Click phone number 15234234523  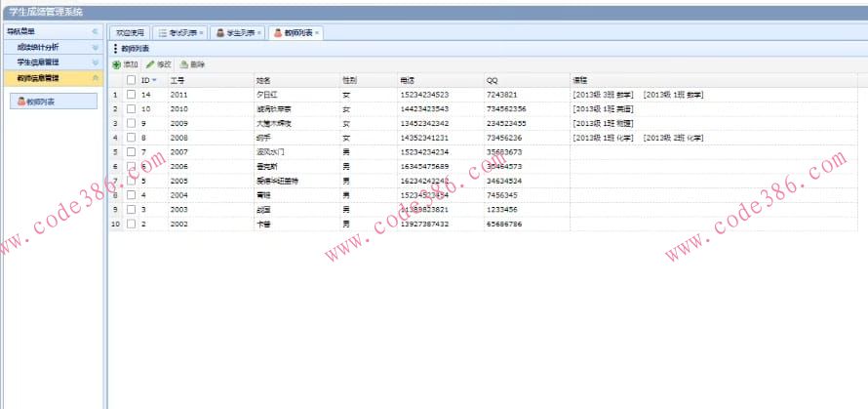pyautogui.click(x=424, y=95)
